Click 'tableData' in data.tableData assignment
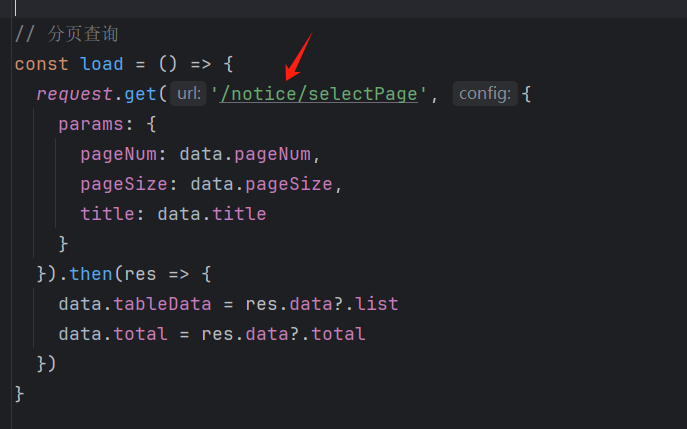 pyautogui.click(x=163, y=304)
